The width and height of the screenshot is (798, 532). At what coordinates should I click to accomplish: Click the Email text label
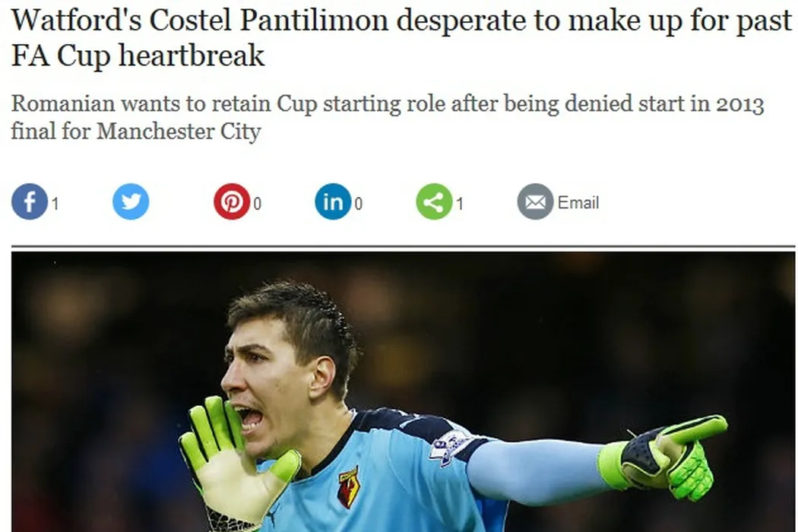tap(578, 203)
